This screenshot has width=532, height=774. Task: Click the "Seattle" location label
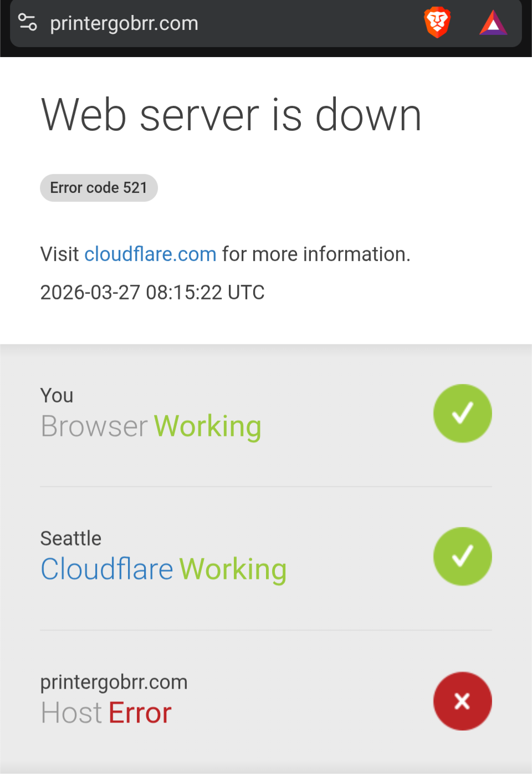tap(71, 538)
